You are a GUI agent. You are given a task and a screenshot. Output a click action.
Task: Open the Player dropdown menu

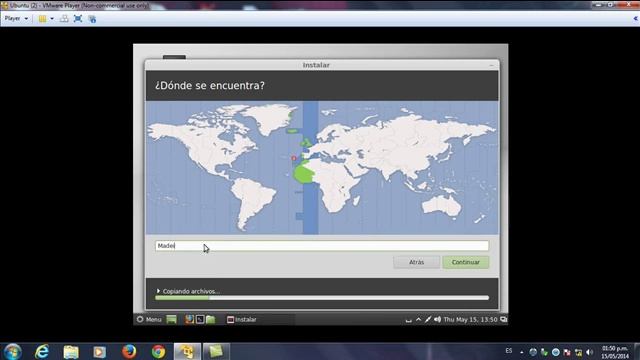[16, 18]
